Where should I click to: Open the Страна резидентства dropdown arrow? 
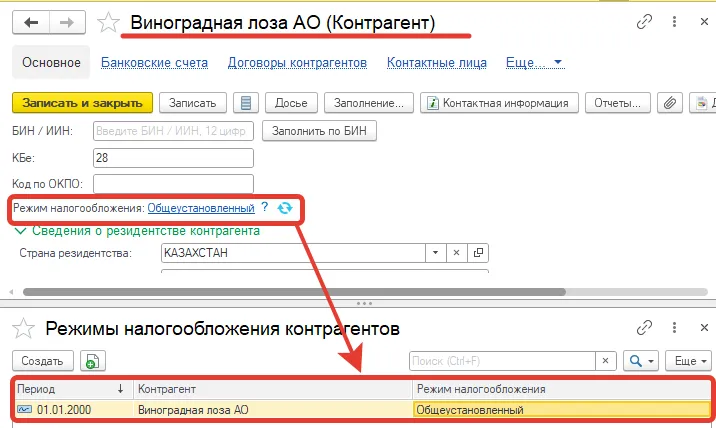435,253
